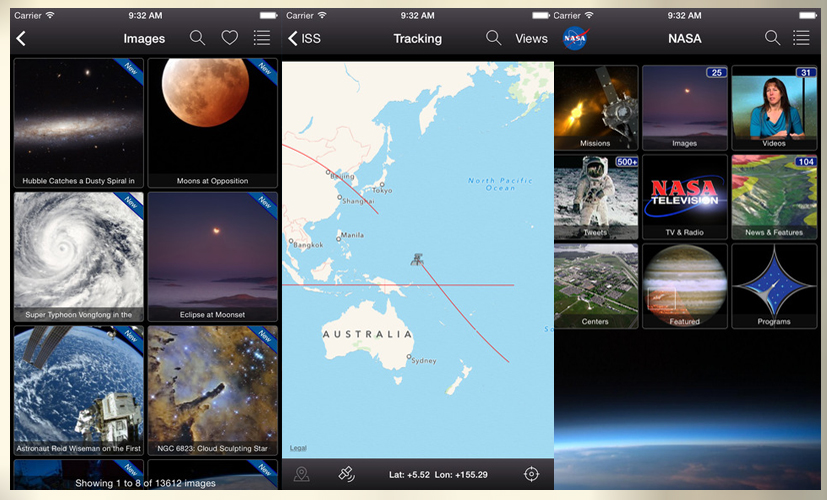827x500 pixels.
Task: Tap the Manila label on the map
Action: (x=352, y=235)
